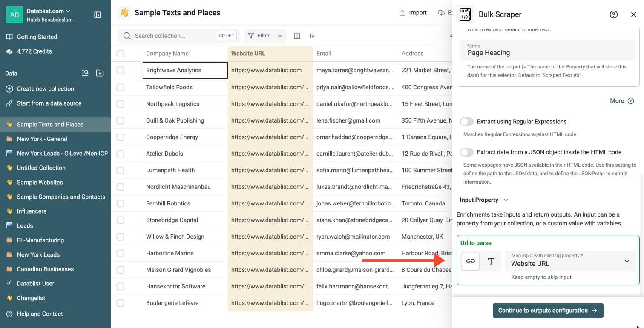The image size is (644, 328).
Task: Check the Brightwave Analytics row checkbox
Action: click(x=120, y=70)
